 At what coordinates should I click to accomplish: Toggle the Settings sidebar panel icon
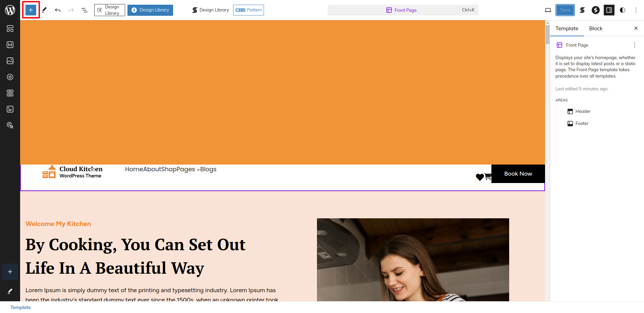pyautogui.click(x=609, y=10)
